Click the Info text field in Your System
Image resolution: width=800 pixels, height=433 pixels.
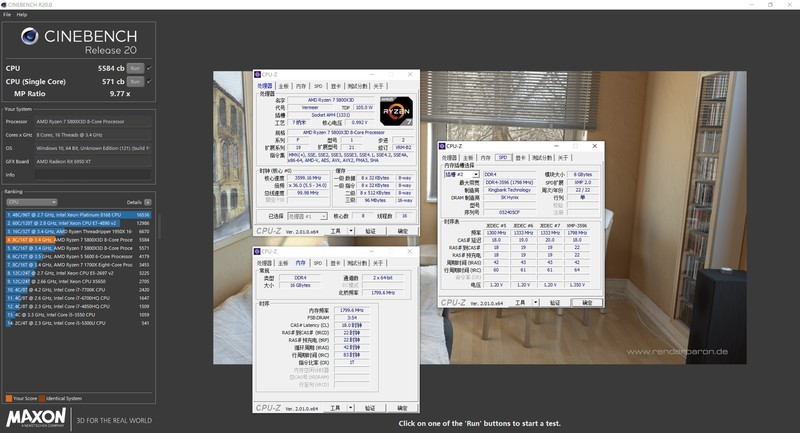[x=93, y=175]
